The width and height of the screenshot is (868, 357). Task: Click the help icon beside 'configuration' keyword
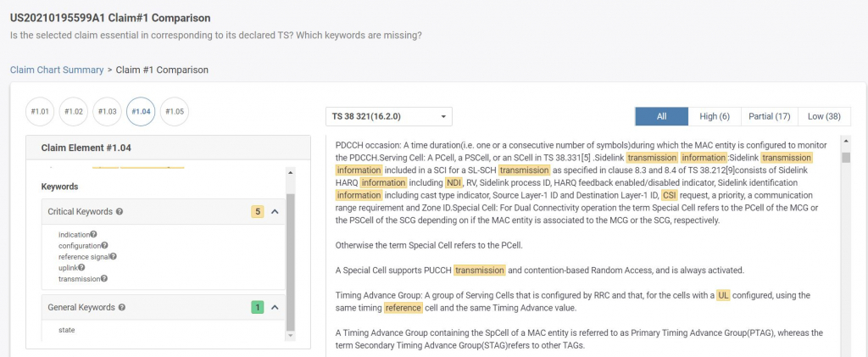103,245
